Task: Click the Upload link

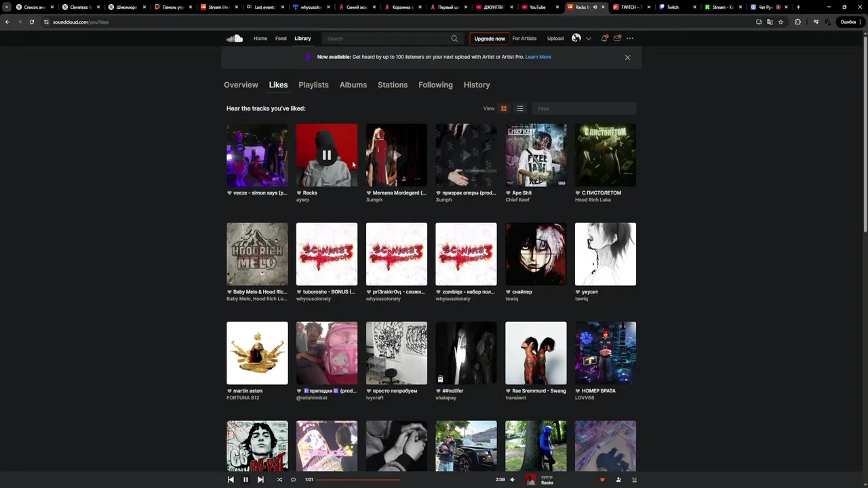Action: (555, 39)
